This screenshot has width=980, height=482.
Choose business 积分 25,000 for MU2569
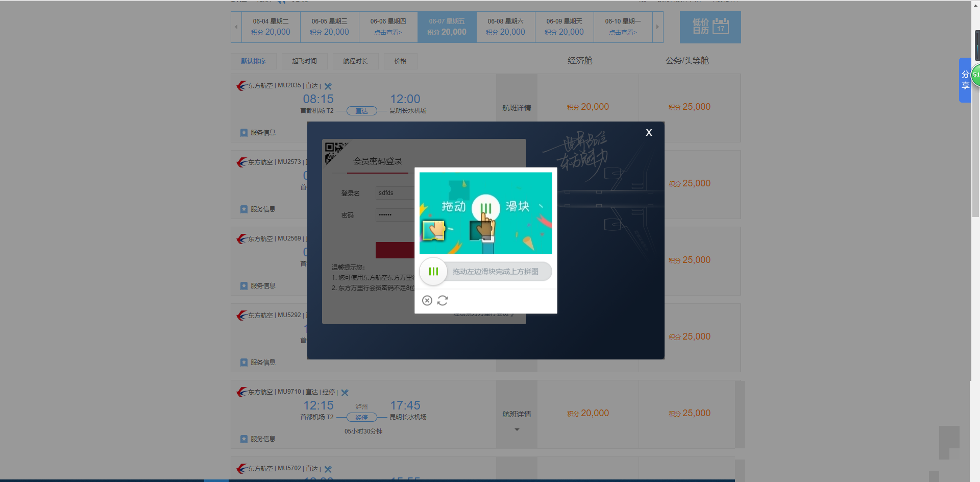pos(690,260)
